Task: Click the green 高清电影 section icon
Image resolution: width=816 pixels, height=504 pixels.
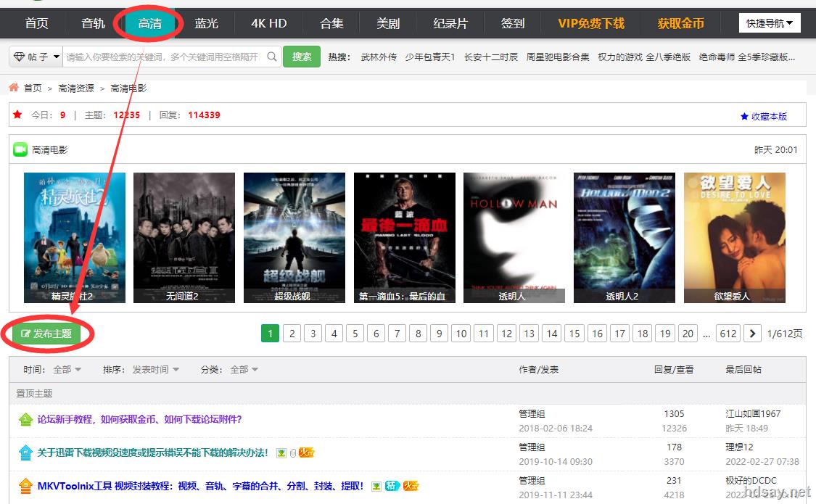Action: [20, 150]
